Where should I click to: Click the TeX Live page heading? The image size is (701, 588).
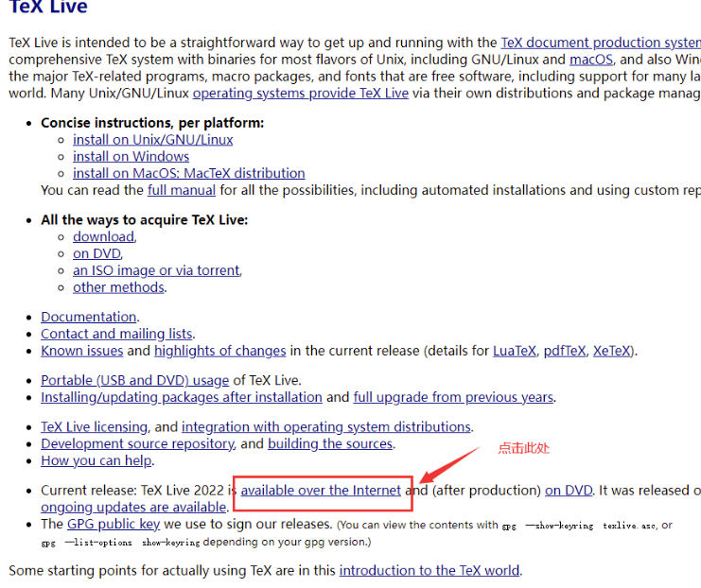coord(48,7)
